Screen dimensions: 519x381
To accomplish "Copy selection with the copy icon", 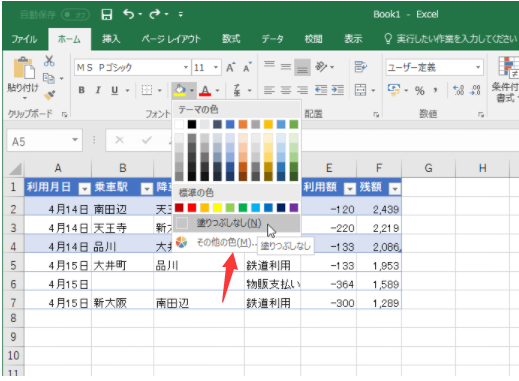I will 49,79.
